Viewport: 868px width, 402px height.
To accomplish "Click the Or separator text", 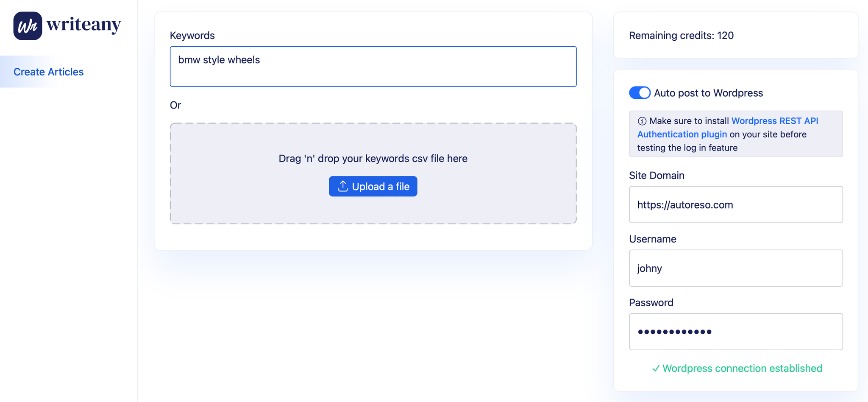I will [x=175, y=105].
